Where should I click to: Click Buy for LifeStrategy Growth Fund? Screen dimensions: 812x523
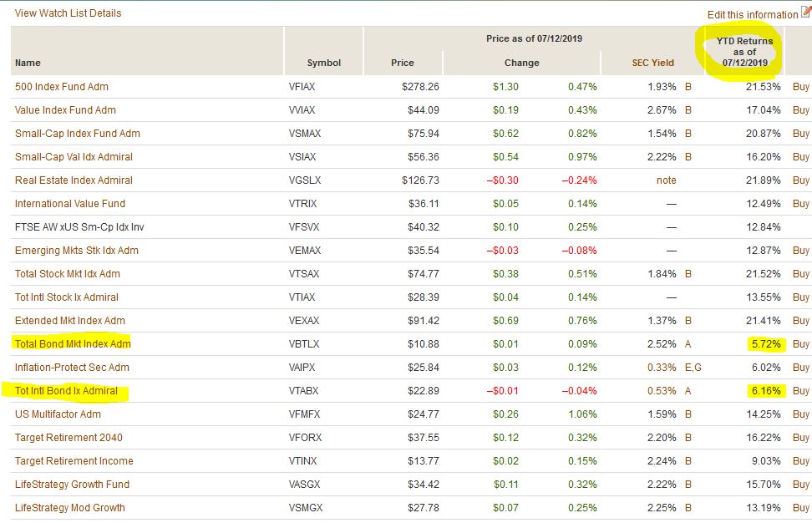pyautogui.click(x=800, y=485)
